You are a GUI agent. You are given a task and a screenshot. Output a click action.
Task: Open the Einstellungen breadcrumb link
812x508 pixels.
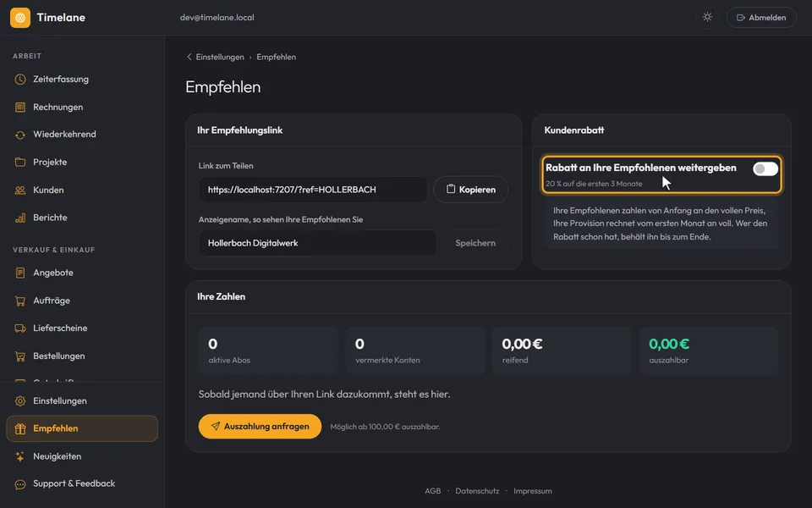[220, 57]
